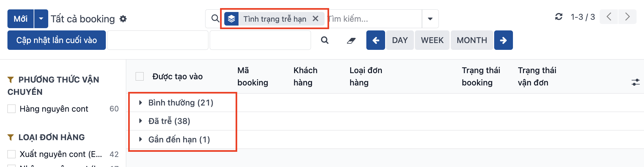
Task: Go to previous page with left chevron
Action: pos(609,17)
